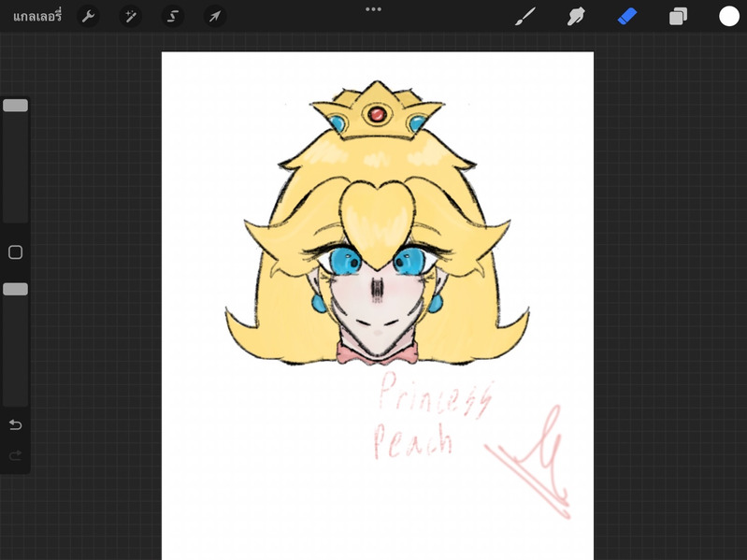
Task: Open the Actions wrench menu
Action: (88, 17)
